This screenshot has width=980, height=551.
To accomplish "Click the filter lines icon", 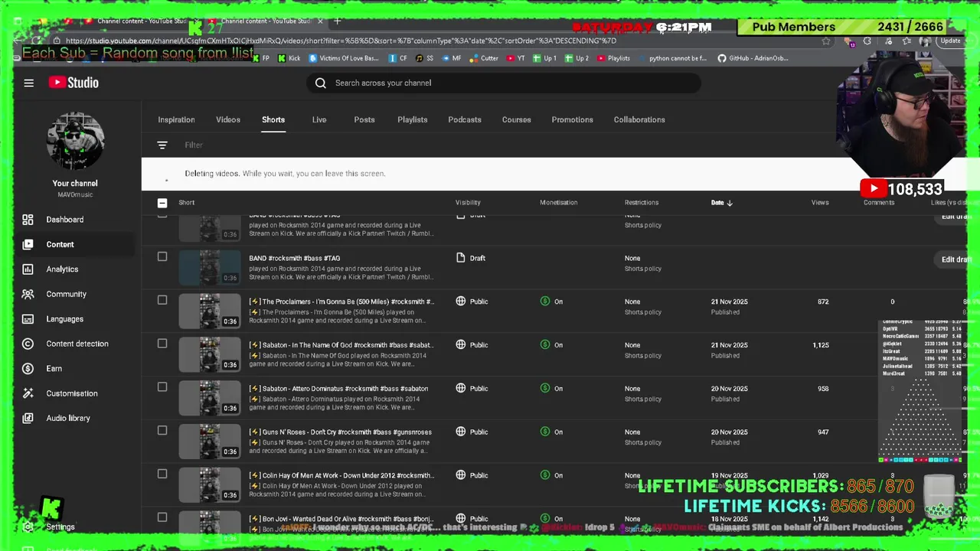I will (x=162, y=145).
